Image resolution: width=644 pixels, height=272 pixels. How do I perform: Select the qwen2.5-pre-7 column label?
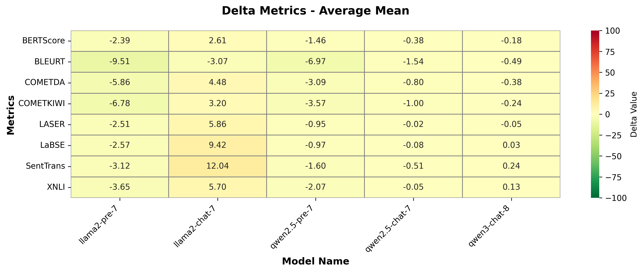(292, 229)
